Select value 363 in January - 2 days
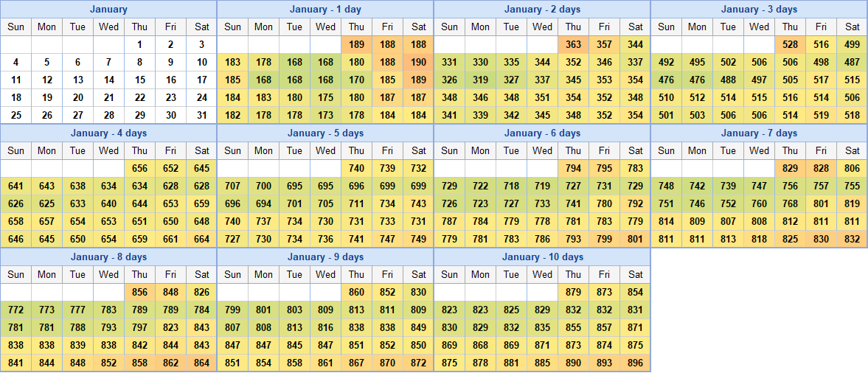Viewport: 868px width, 373px height. 573,44
